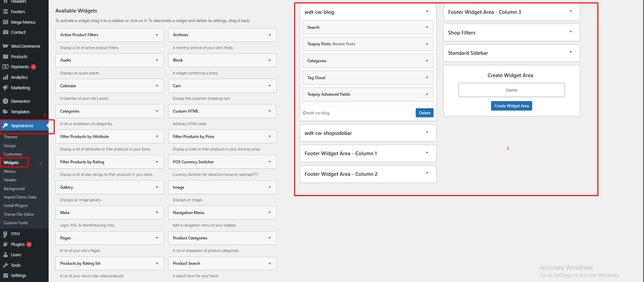The height and width of the screenshot is (282, 644).
Task: Click the Marketing megaphone icon
Action: pos(5,88)
